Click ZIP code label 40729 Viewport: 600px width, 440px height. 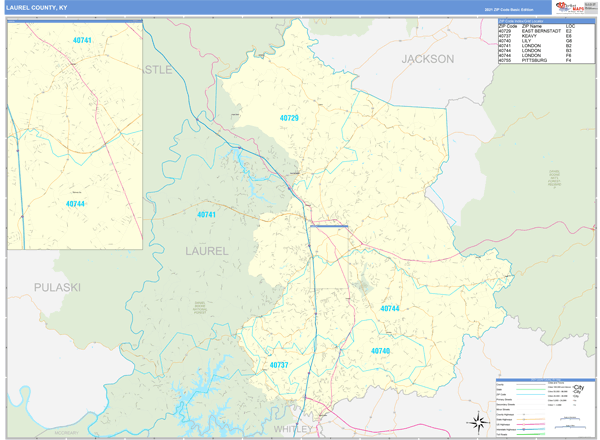[289, 118]
